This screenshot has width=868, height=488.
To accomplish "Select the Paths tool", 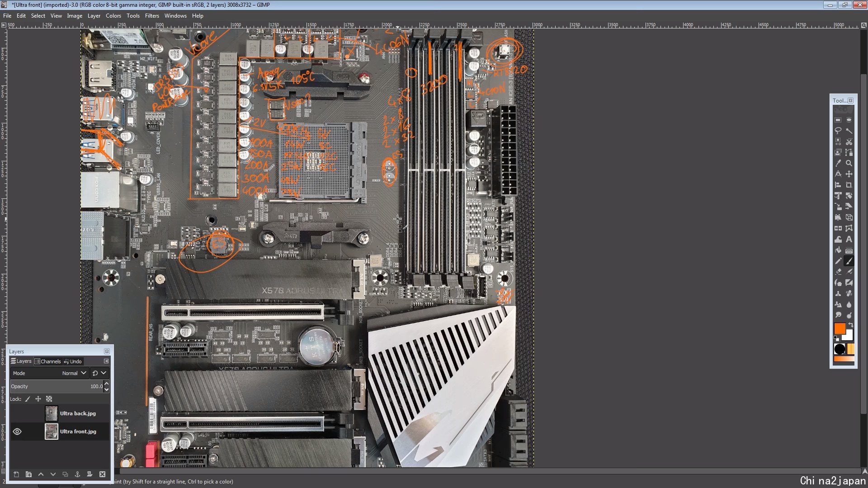I will 849,153.
